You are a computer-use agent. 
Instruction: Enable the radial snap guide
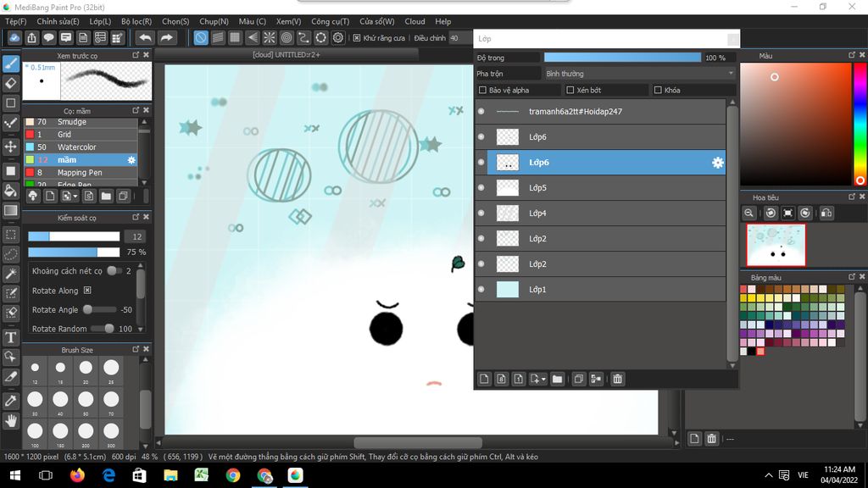pyautogui.click(x=269, y=37)
